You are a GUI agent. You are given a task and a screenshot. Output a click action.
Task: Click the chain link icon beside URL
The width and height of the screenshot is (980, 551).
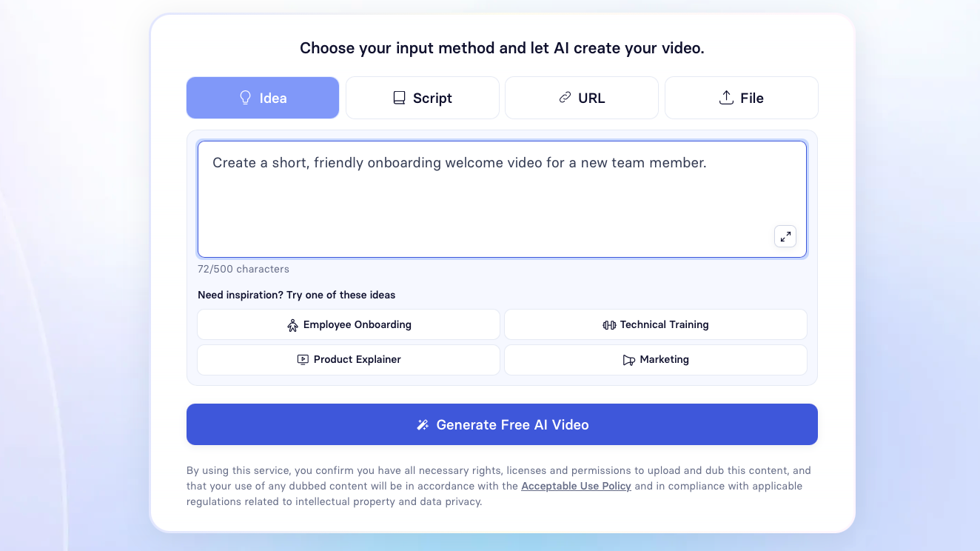tap(565, 98)
